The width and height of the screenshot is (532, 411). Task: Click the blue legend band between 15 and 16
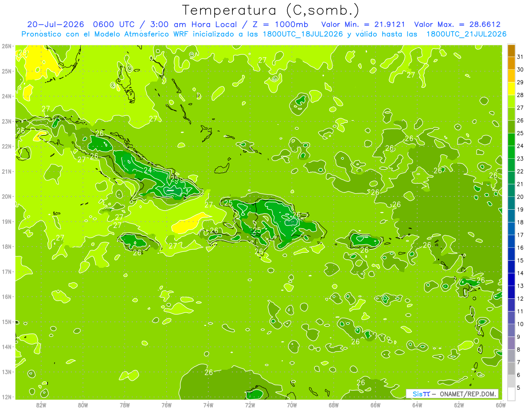click(x=511, y=254)
